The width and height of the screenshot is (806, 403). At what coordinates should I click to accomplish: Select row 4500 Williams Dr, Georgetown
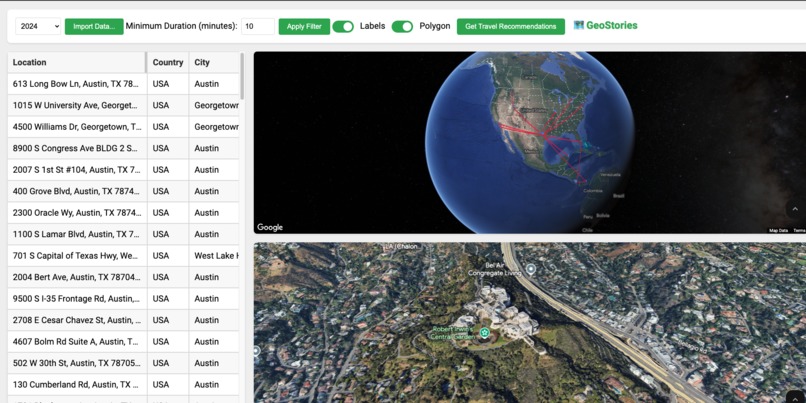tap(123, 127)
